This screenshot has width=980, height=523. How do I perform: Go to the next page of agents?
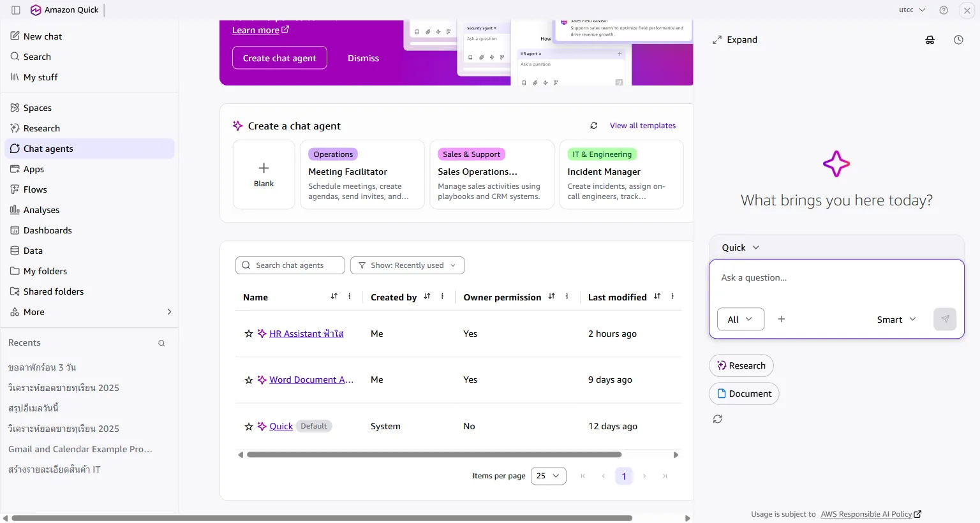(644, 476)
